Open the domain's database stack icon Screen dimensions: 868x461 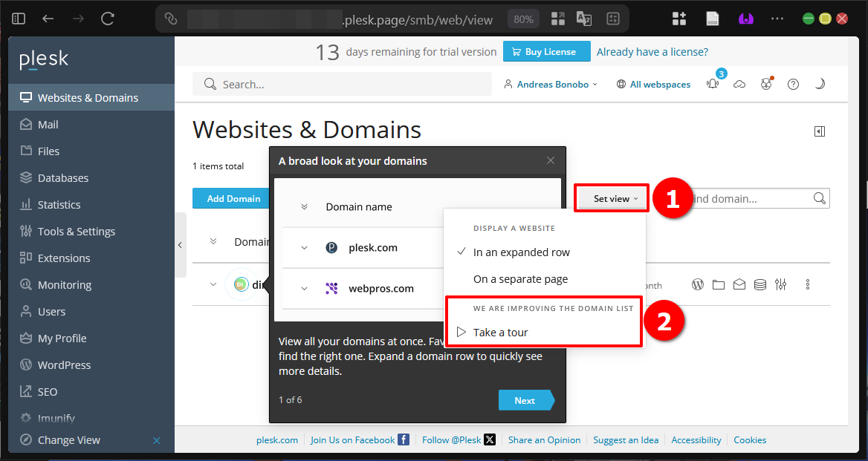pos(759,284)
